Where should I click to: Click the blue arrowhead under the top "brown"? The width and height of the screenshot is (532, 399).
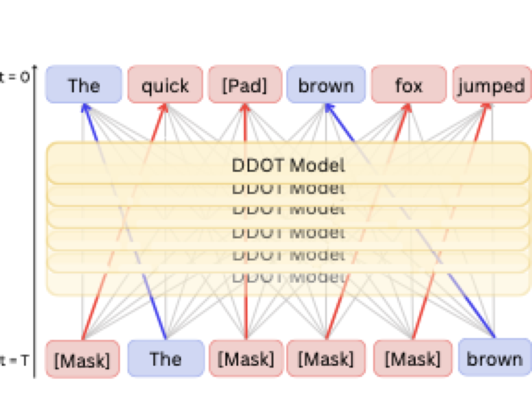pos(330,108)
